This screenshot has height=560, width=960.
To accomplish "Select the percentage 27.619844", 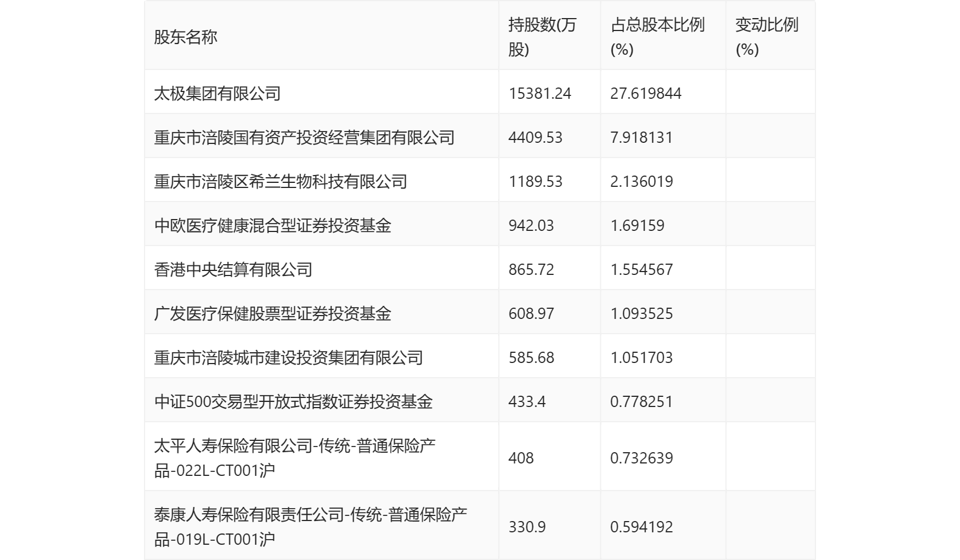I will [x=646, y=93].
